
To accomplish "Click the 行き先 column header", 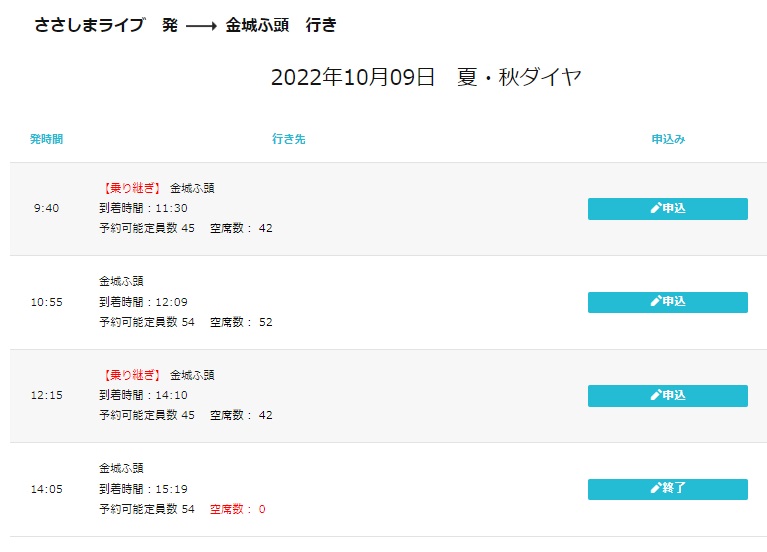I will coord(289,139).
